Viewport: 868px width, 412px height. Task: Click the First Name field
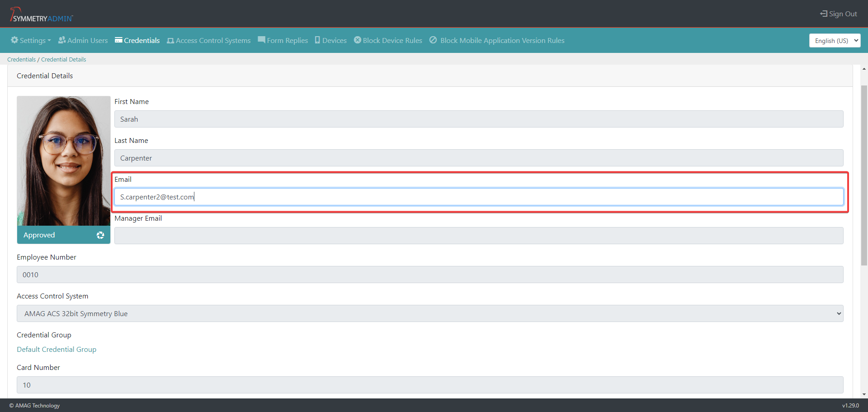[x=479, y=119]
